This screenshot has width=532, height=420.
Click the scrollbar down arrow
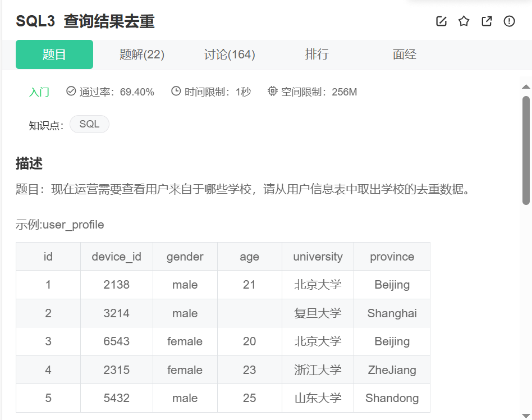pyautogui.click(x=526, y=416)
